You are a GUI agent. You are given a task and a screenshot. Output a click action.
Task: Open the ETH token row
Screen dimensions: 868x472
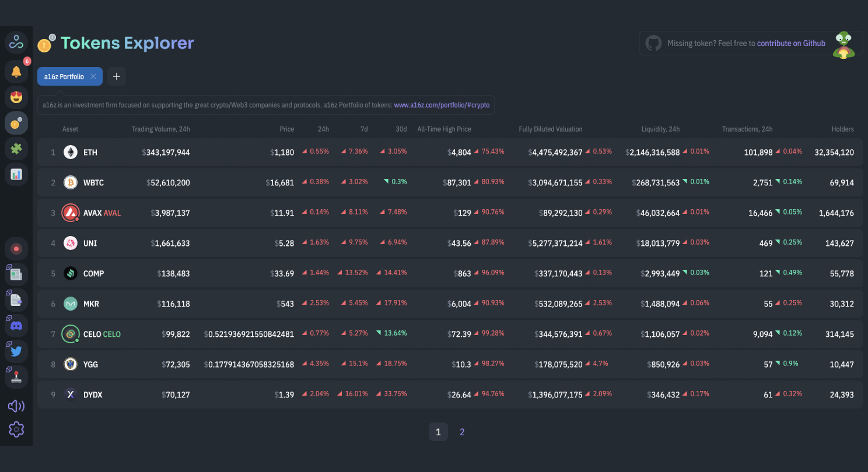pos(90,152)
